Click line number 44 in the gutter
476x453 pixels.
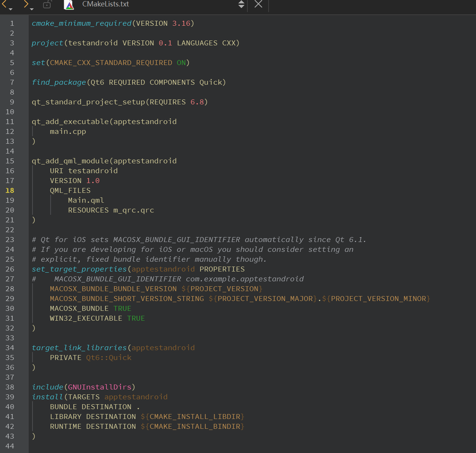click(10, 446)
